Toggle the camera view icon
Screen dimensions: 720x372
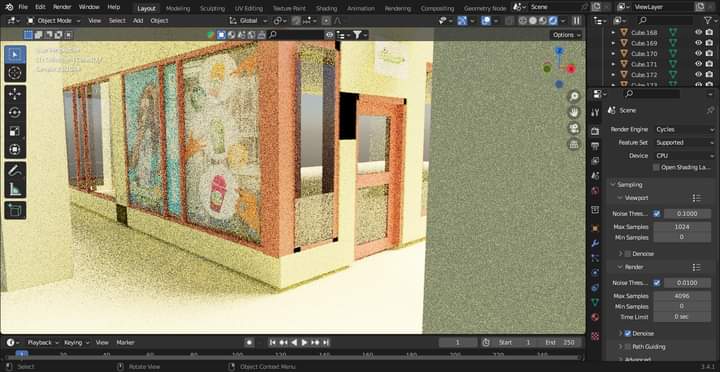click(x=574, y=129)
